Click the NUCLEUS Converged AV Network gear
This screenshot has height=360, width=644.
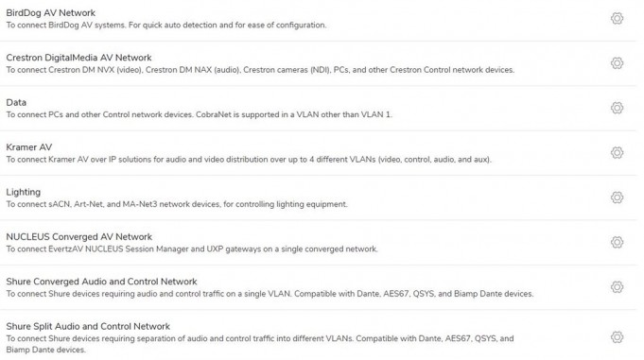pyautogui.click(x=617, y=242)
